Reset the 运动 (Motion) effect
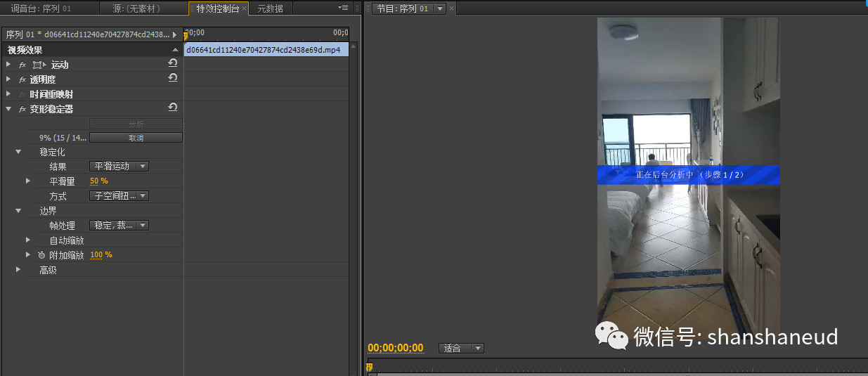Viewport: 868px width, 376px height. click(172, 63)
